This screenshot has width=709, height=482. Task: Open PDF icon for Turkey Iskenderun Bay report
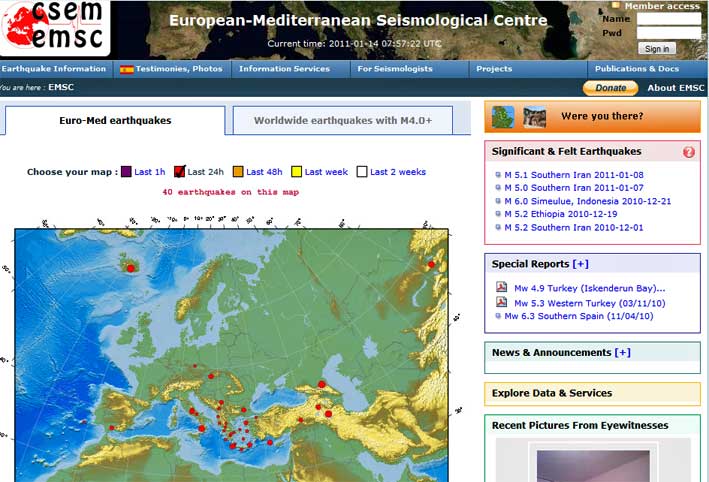tap(502, 288)
